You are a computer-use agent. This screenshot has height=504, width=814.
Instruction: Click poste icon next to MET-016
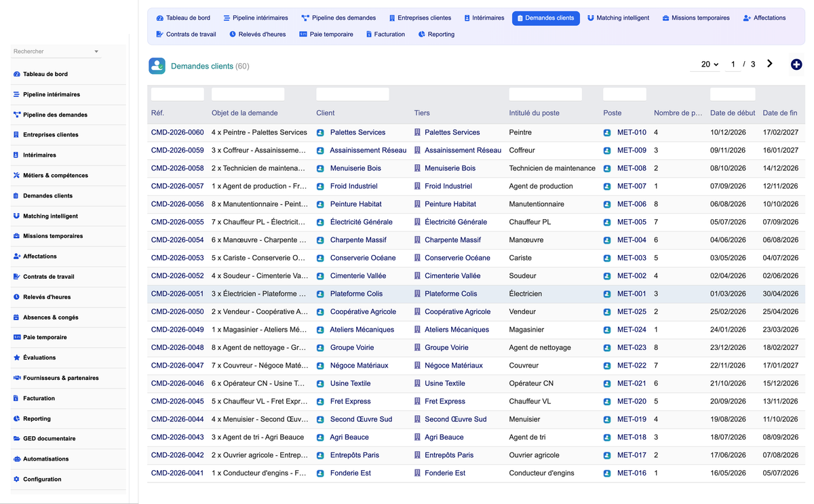[x=607, y=473]
